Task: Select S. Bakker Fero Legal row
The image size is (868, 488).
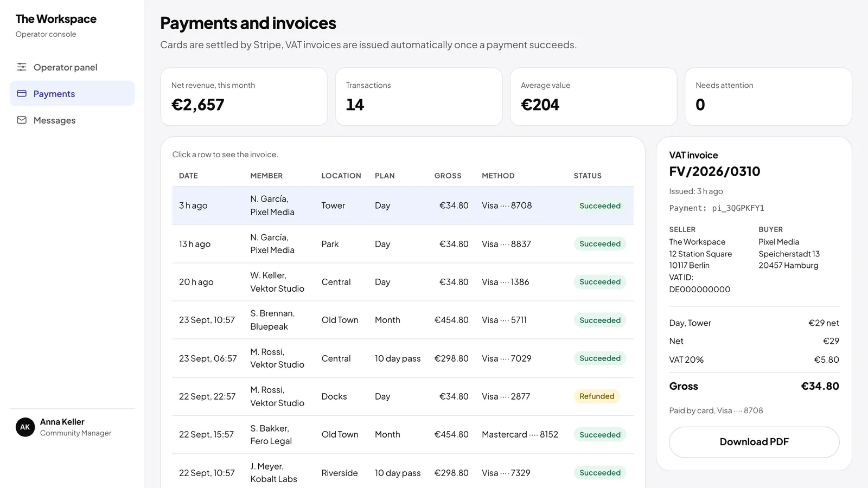Action: [403, 434]
